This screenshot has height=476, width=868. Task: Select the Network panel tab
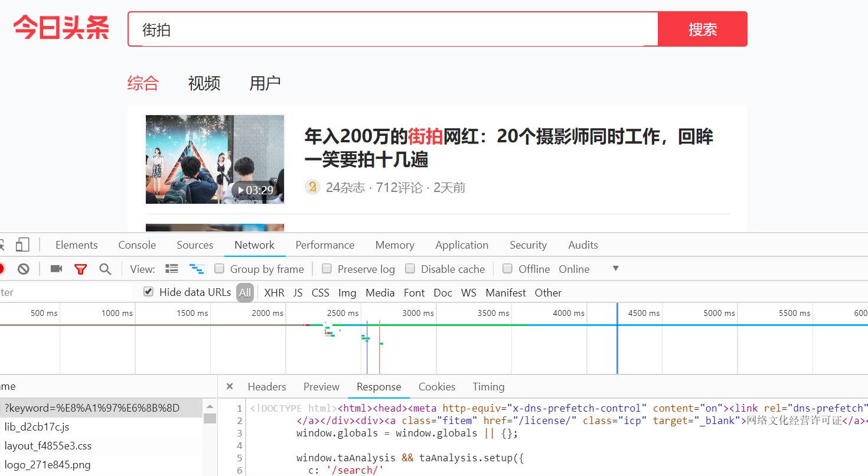254,245
